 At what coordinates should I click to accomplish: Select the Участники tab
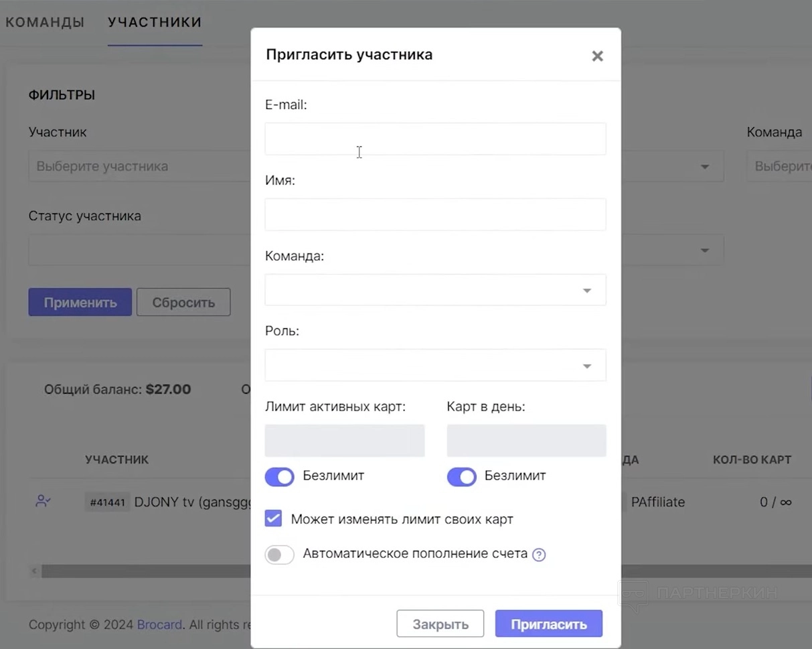pyautogui.click(x=155, y=22)
